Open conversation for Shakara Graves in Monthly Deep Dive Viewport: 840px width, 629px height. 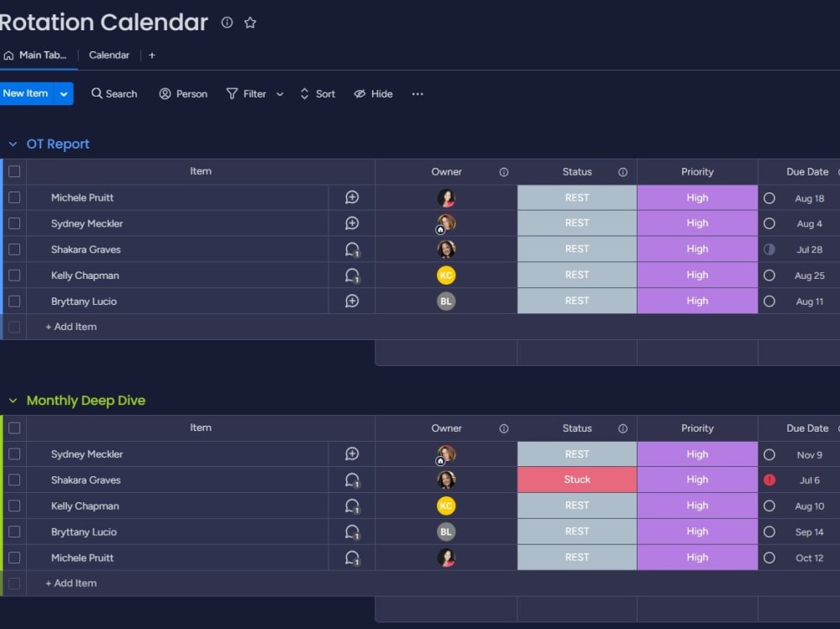click(x=352, y=480)
